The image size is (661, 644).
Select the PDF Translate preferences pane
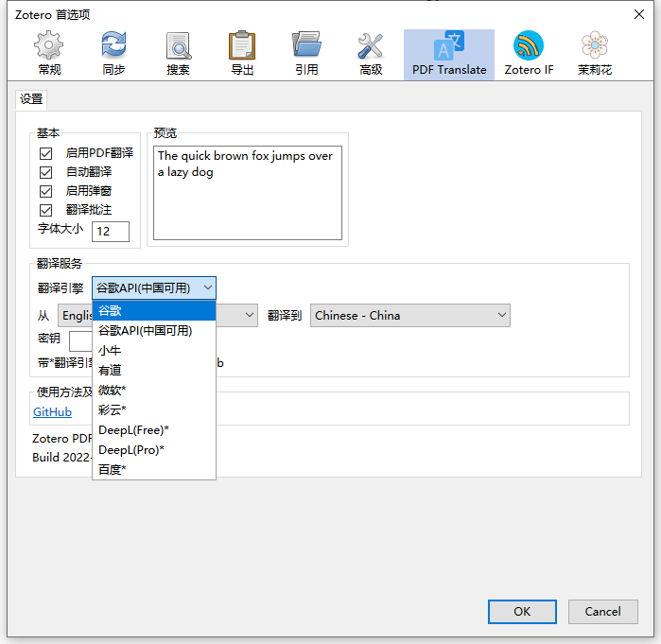449,54
